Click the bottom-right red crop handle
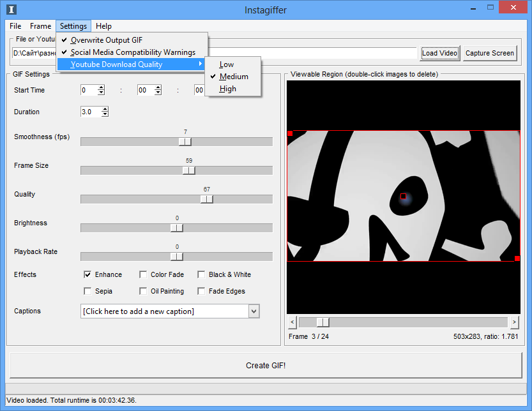 point(517,258)
